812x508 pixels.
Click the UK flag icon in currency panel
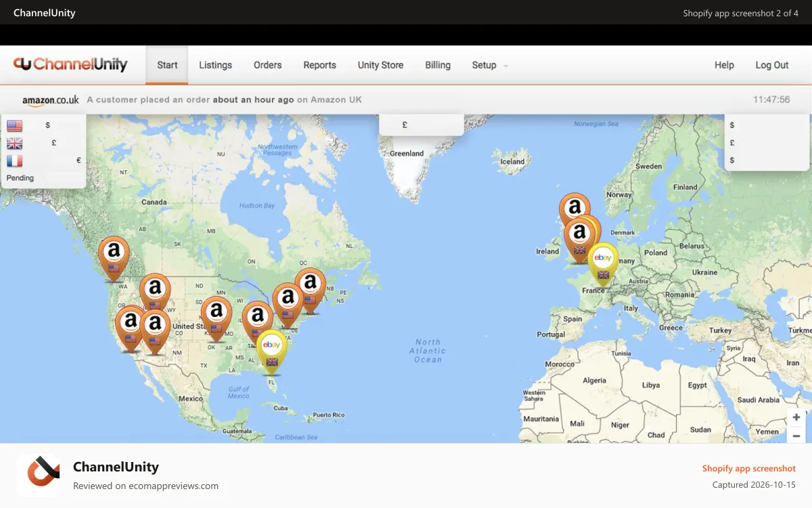click(x=14, y=143)
